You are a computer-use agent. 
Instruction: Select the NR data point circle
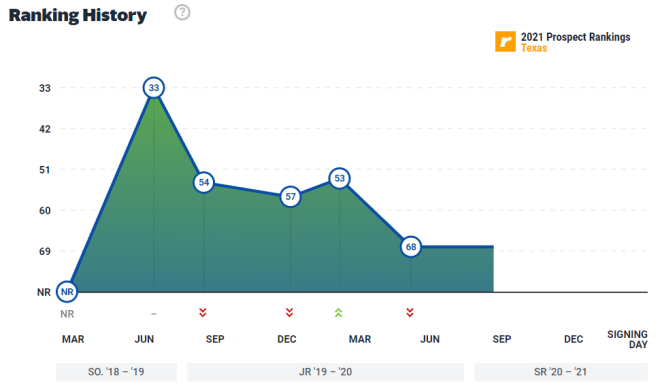[67, 292]
